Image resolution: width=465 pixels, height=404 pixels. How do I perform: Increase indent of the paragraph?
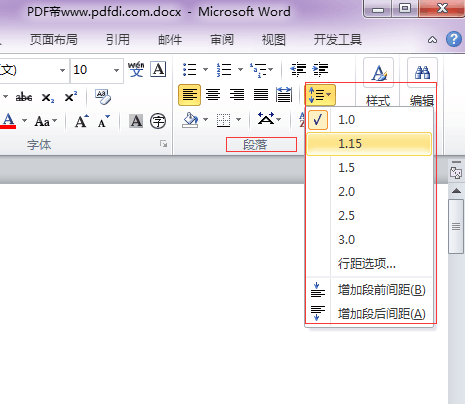[320, 70]
